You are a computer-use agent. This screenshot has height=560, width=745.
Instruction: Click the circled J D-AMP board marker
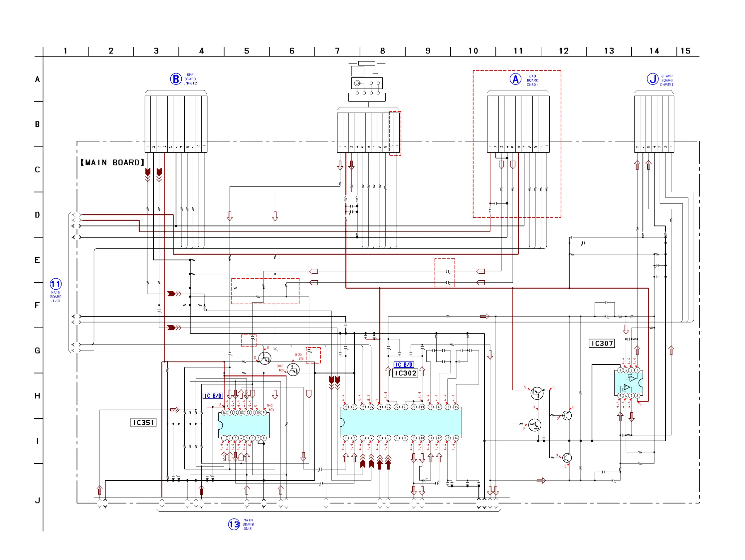point(652,79)
